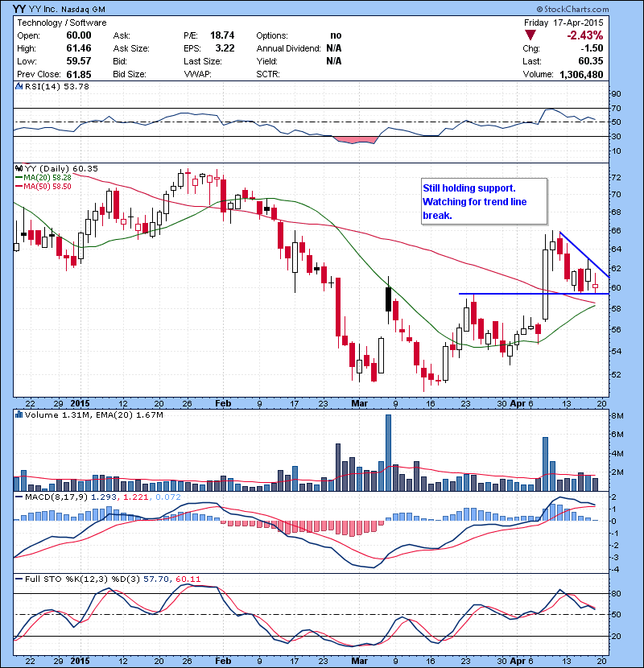Click the 8M volume axis label
644x668 pixels.
(x=617, y=416)
